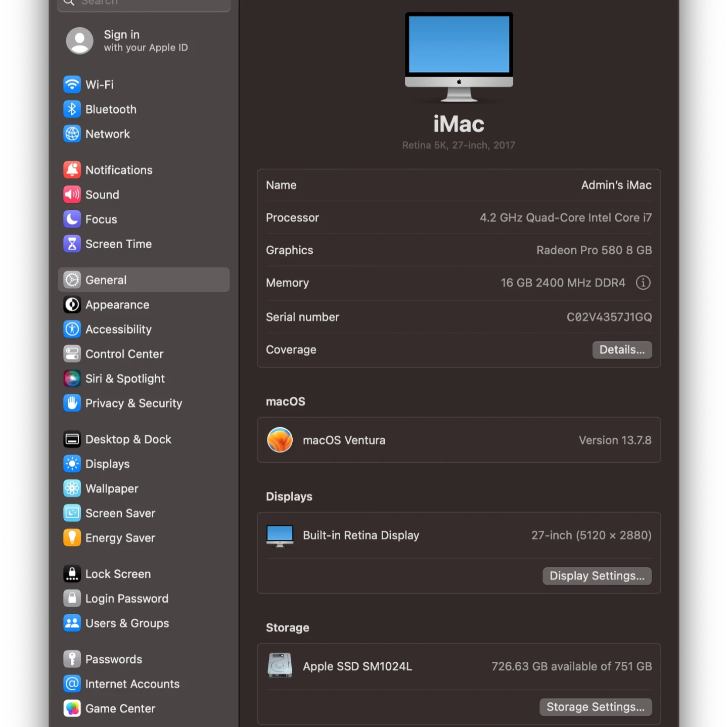Open Screen Time hourglass icon
Viewport: 728px width, 727px height.
(x=72, y=244)
